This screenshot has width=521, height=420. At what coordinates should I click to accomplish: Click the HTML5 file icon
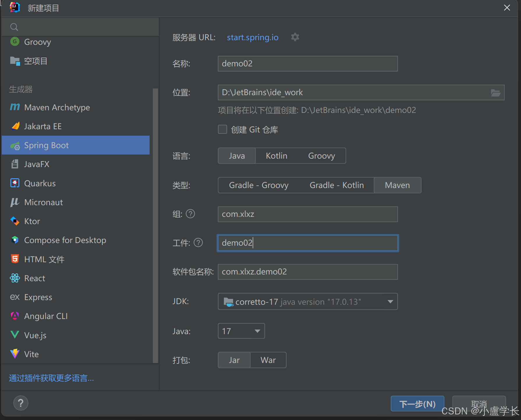point(15,259)
